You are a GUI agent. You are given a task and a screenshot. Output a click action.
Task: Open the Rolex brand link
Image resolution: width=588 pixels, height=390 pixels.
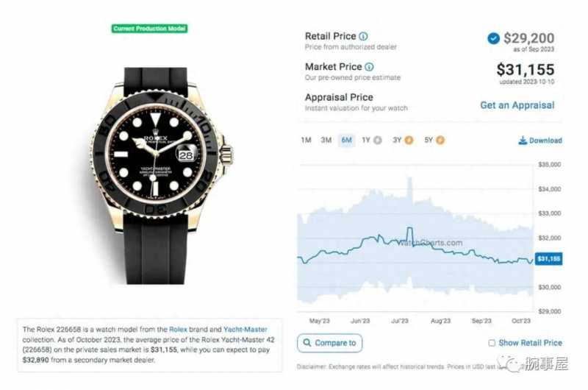click(178, 330)
